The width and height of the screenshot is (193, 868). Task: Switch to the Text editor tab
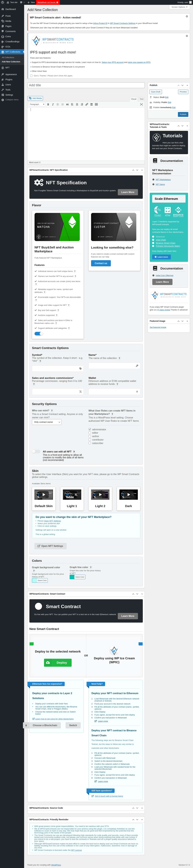(x=142, y=99)
